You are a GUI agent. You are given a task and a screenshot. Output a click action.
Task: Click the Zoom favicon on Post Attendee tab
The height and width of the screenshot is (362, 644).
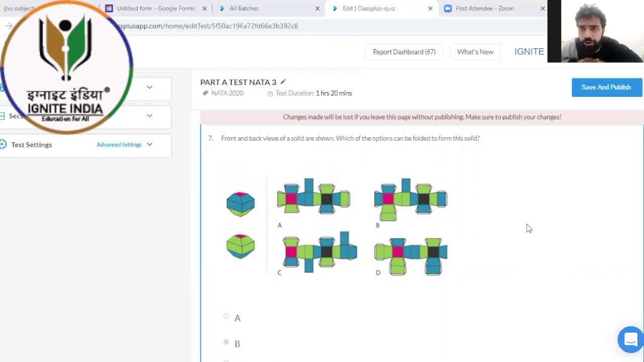448,9
